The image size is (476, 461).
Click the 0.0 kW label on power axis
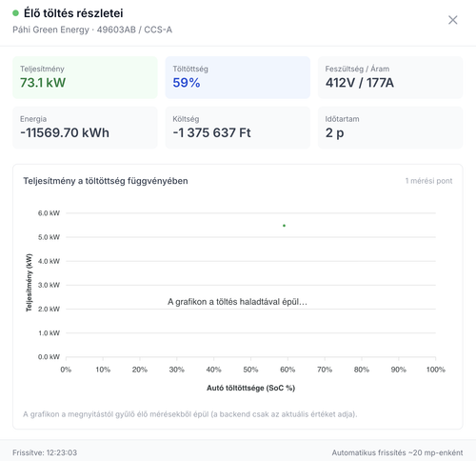coord(49,357)
